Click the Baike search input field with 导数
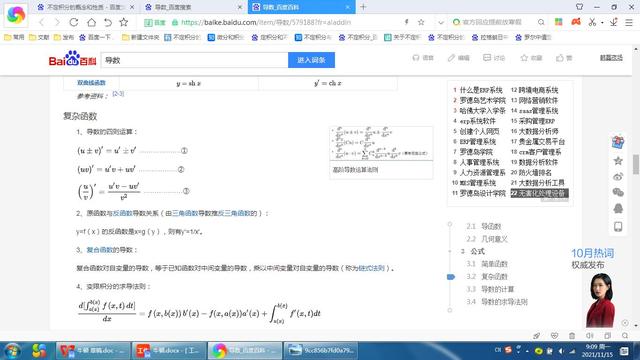Screen dimensions: 640x360 [x=195, y=60]
